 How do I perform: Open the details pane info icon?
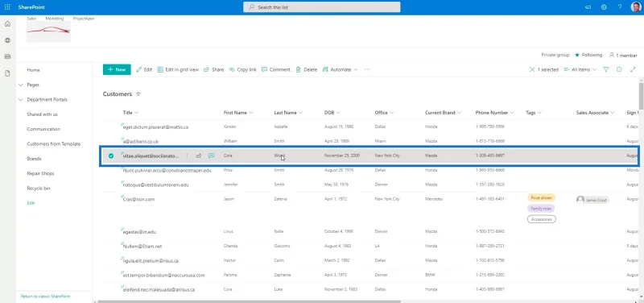tap(619, 69)
